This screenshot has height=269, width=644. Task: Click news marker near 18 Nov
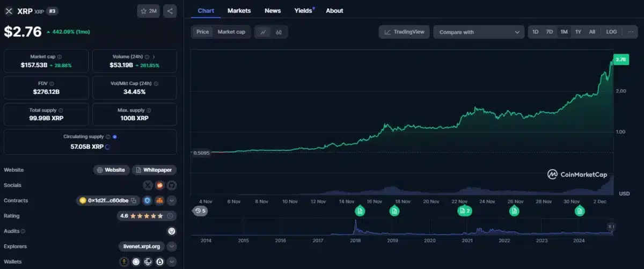tap(394, 211)
